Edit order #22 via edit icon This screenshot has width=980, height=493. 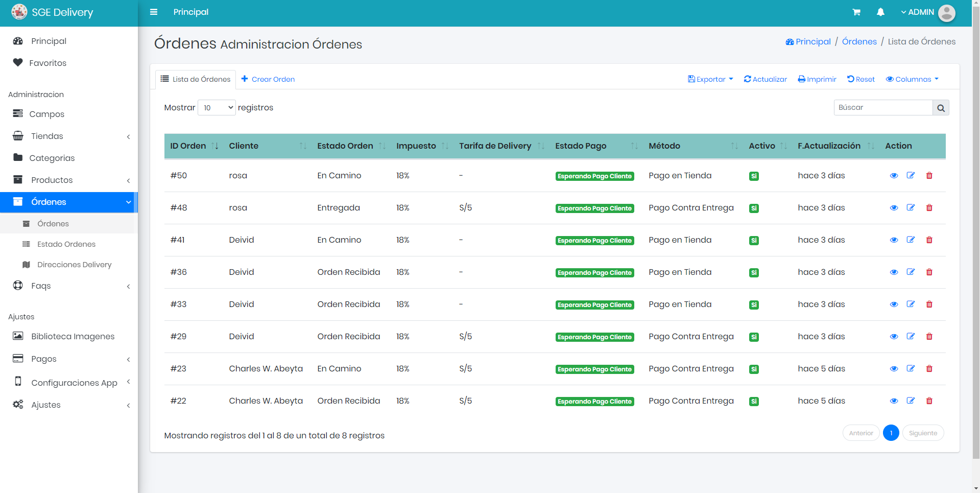point(911,401)
